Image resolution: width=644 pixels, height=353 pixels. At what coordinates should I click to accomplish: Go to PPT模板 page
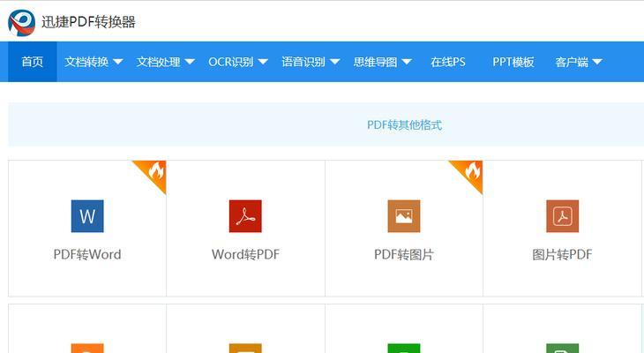coord(513,62)
